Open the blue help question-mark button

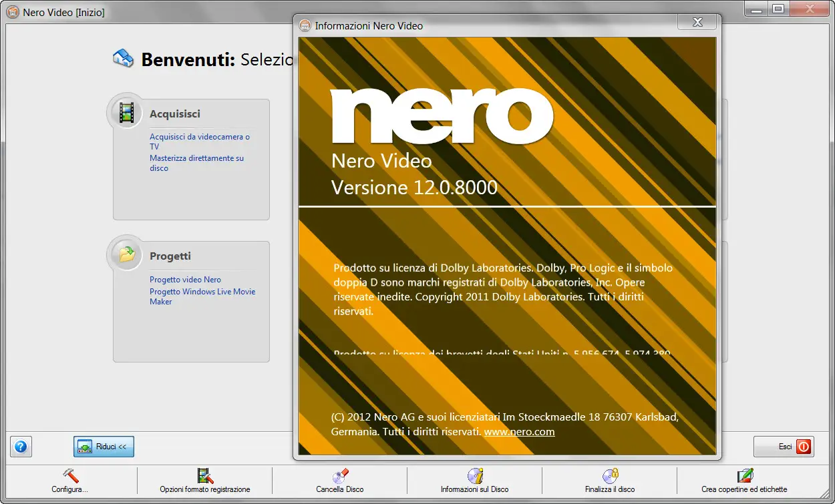point(20,447)
